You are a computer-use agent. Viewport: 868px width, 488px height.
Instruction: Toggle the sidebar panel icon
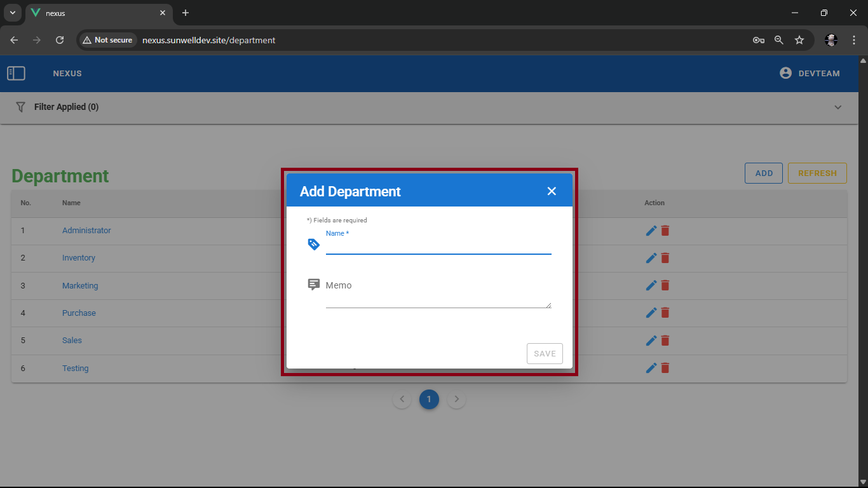[x=16, y=74]
